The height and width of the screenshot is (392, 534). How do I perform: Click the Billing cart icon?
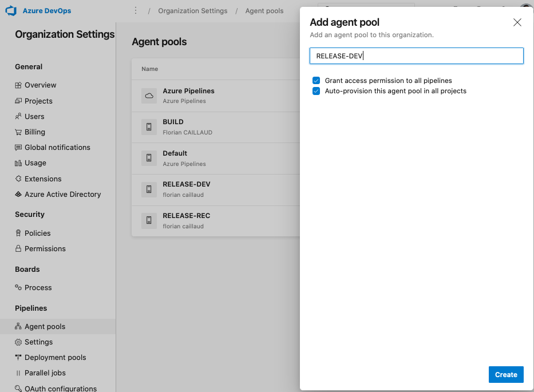pos(18,132)
